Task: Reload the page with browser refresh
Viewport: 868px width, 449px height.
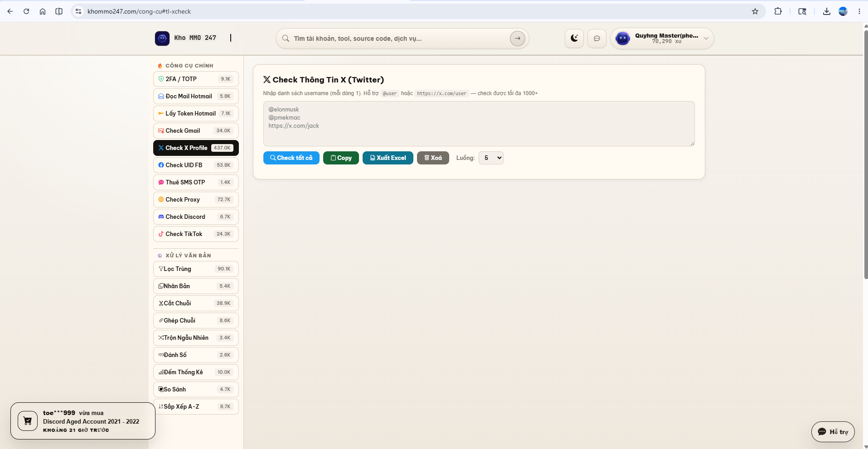Action: tap(26, 11)
